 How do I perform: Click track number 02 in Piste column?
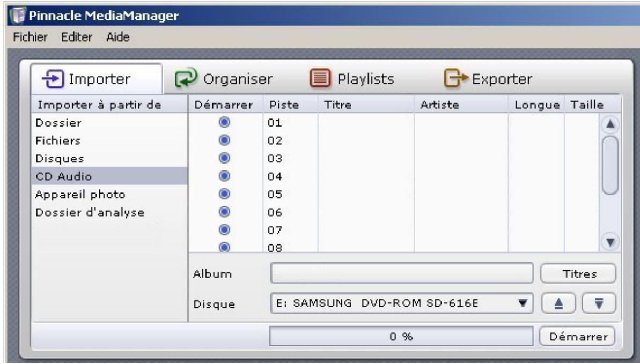pyautogui.click(x=275, y=141)
